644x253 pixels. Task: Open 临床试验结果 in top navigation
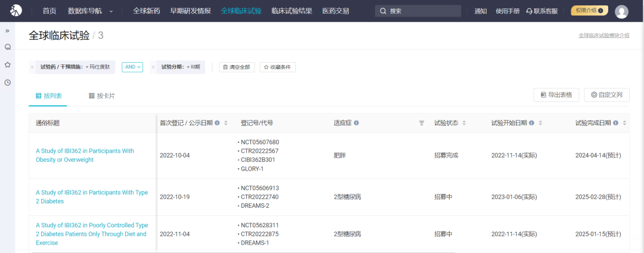tap(292, 11)
